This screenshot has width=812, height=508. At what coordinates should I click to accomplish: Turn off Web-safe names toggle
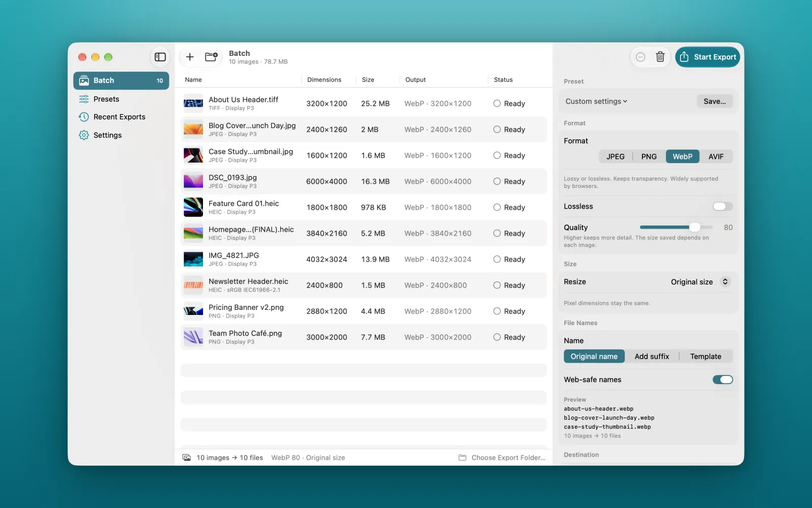tap(723, 379)
